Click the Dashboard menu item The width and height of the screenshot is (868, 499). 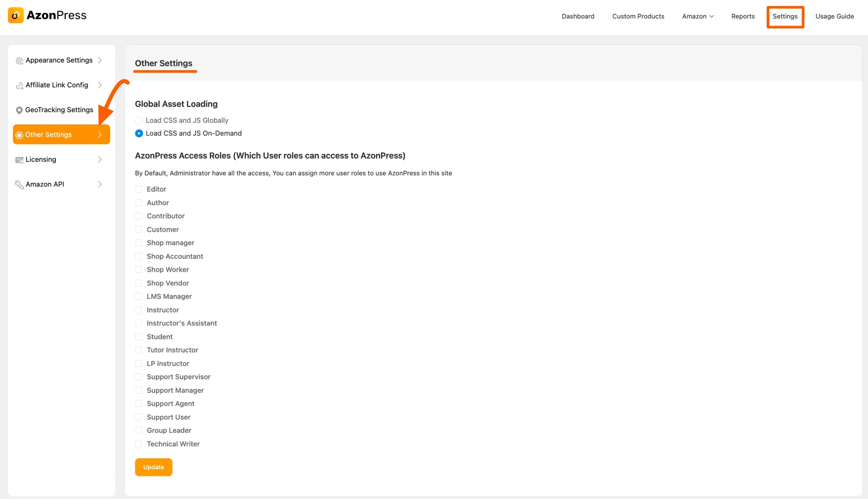coord(578,16)
